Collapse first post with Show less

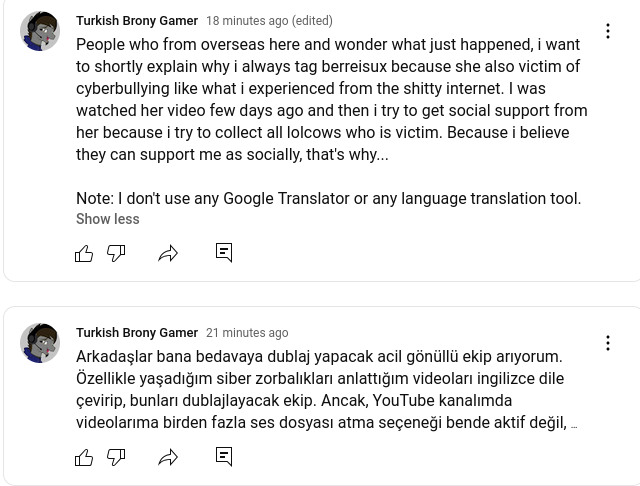[108, 219]
